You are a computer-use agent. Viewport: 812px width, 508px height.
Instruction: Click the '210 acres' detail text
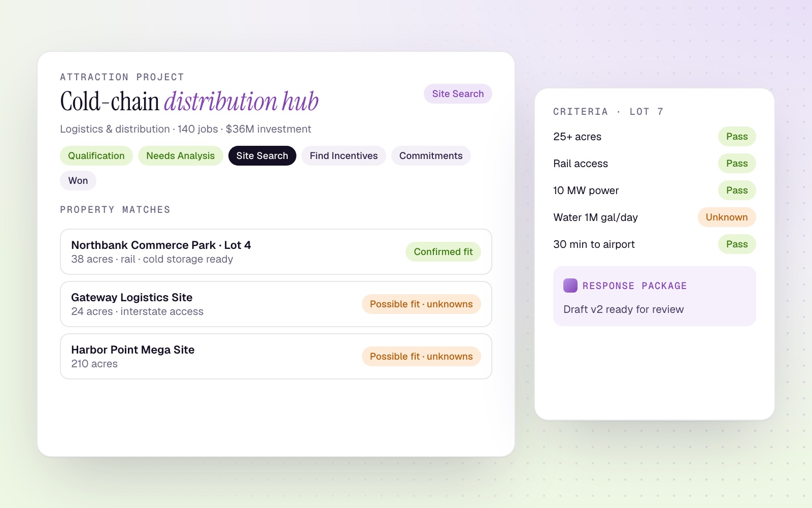(94, 364)
